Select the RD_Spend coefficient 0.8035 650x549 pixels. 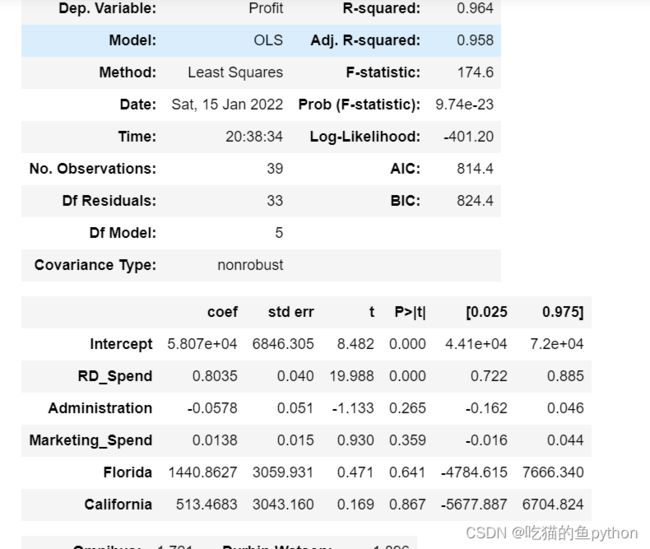pyautogui.click(x=215, y=376)
